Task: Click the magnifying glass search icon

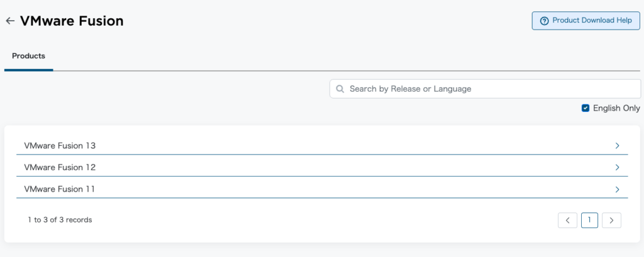Action: [340, 89]
